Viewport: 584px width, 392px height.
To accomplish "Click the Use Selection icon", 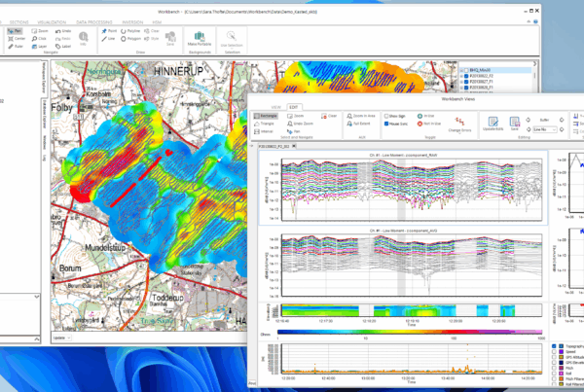I will click(232, 37).
